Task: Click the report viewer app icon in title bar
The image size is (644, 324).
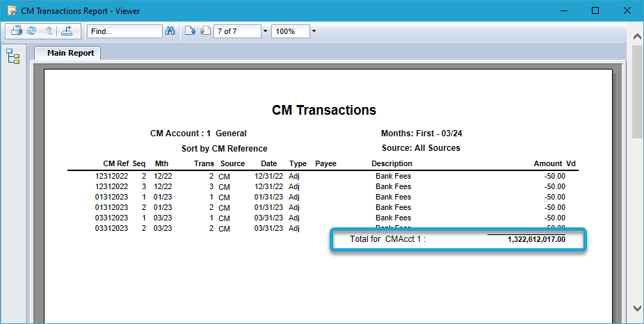Action: pos(12,10)
